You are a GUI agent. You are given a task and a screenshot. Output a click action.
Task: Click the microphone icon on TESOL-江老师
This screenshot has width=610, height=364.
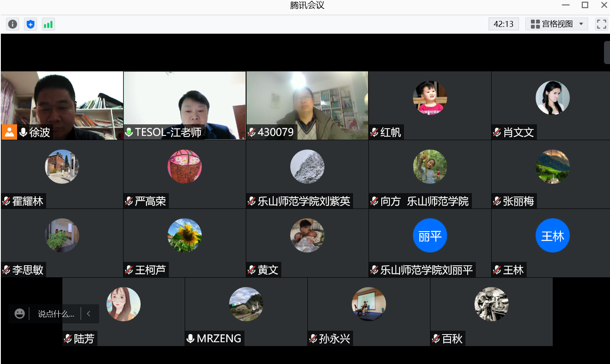click(129, 132)
